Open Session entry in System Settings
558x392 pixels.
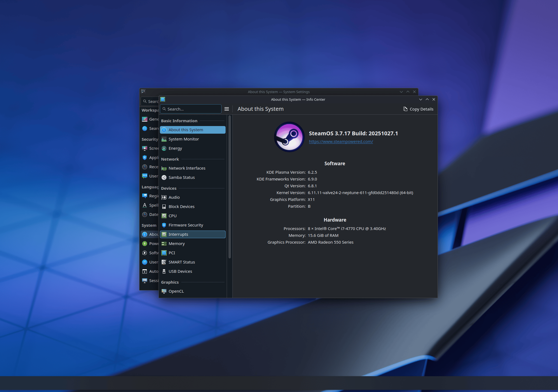(150, 281)
